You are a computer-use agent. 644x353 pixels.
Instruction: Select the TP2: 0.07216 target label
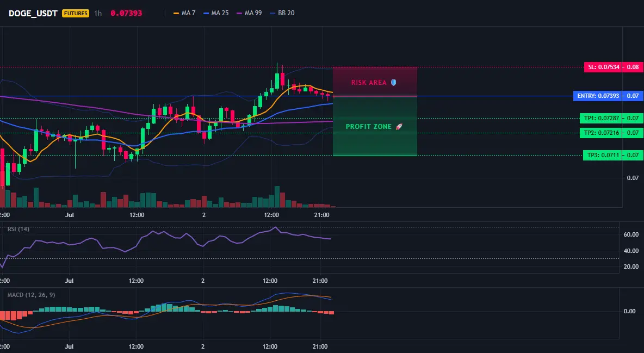601,133
